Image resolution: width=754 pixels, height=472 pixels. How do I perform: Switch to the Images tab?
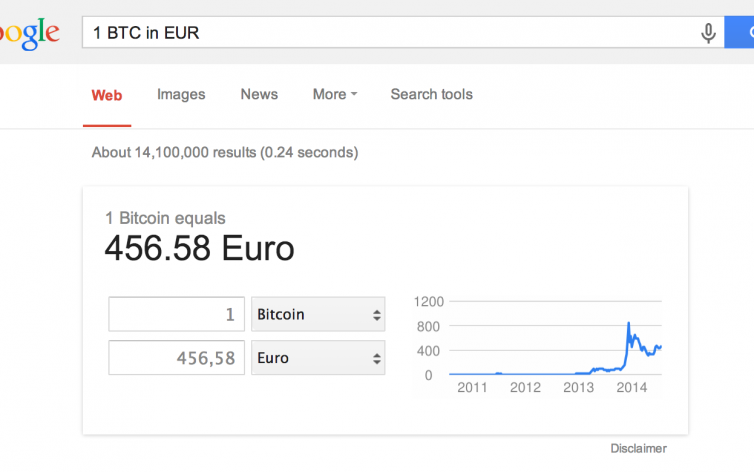point(181,95)
